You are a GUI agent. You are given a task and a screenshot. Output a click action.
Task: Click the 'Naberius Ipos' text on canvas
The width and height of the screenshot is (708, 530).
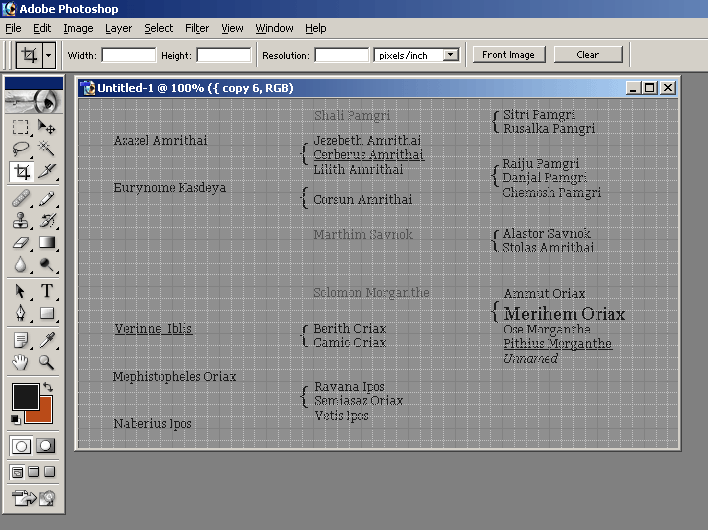pos(152,423)
